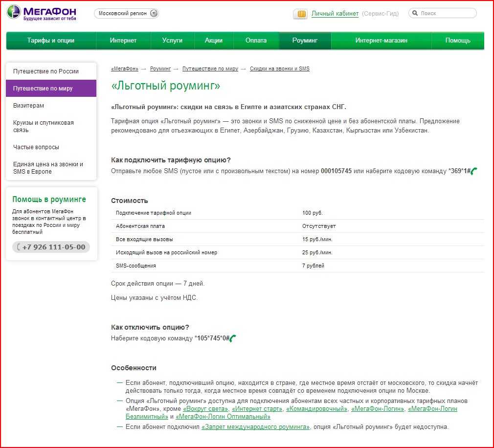The height and width of the screenshot is (448, 494).
Task: Click the search magnifier icon
Action: pos(415,13)
